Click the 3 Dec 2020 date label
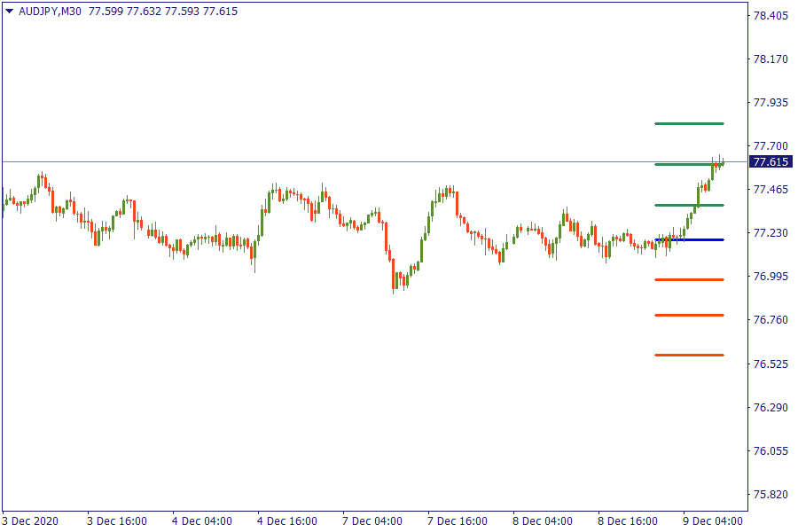This screenshot has width=798, height=532. tap(31, 520)
